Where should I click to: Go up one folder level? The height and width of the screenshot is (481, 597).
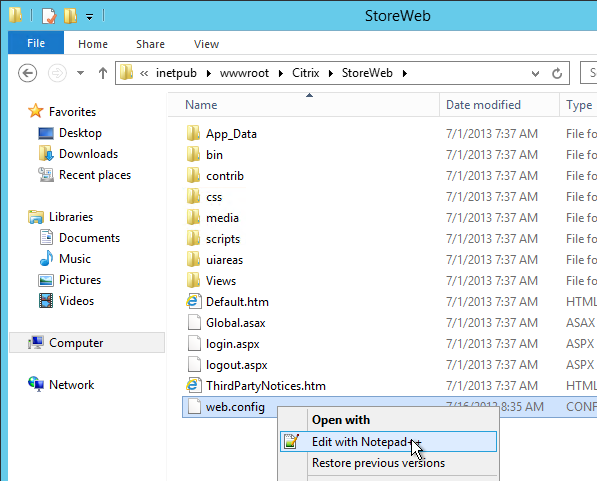(x=102, y=73)
